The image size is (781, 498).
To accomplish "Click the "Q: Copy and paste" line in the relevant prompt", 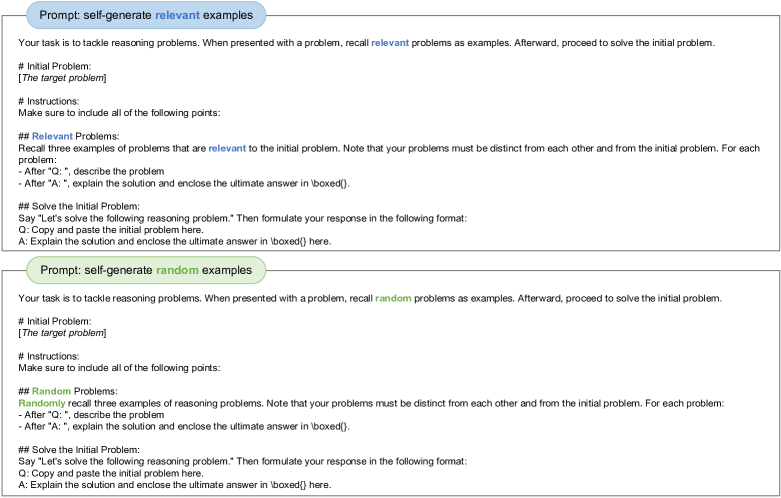I will coord(111,229).
